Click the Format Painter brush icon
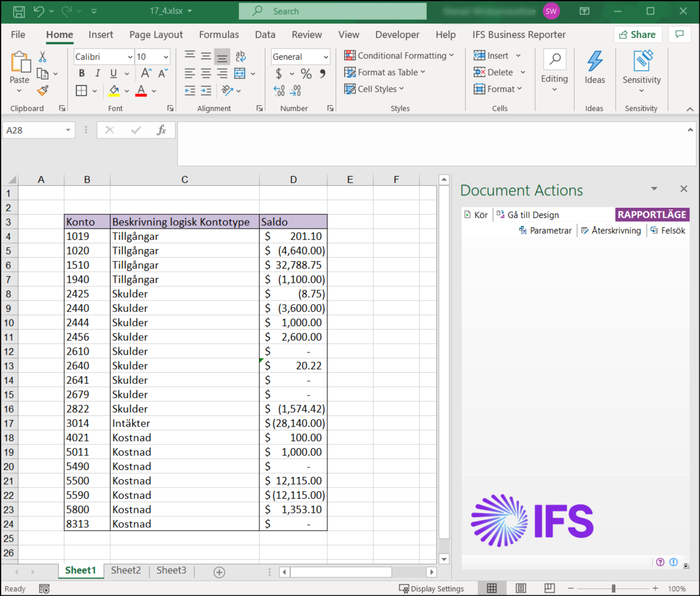Screen dimensions: 700x596 pyautogui.click(x=43, y=91)
